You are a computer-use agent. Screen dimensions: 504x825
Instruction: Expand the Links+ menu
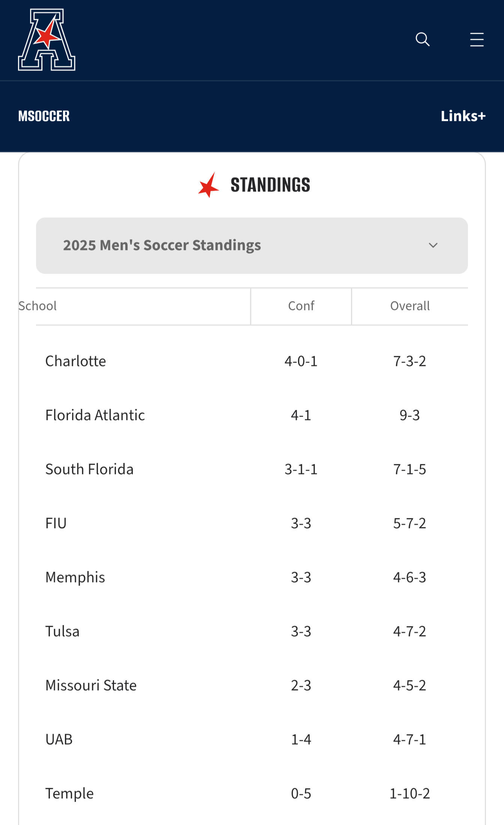click(463, 116)
